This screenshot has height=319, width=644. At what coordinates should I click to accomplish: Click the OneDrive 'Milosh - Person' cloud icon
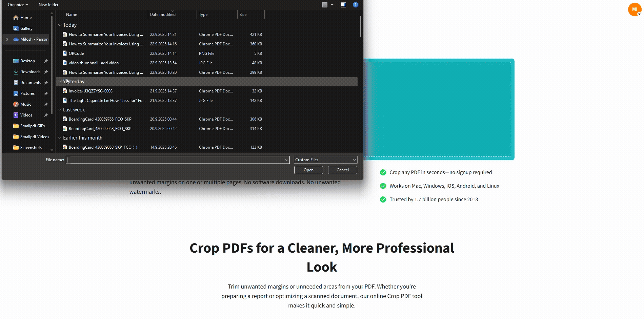click(16, 39)
